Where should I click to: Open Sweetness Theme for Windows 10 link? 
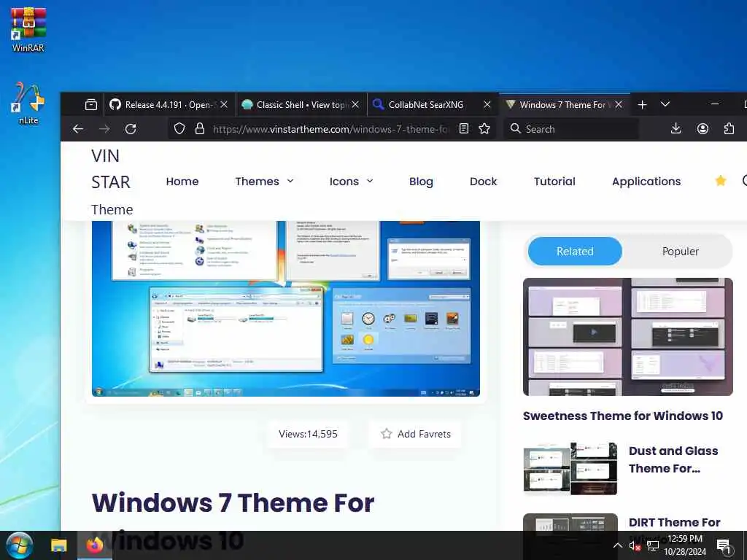[x=623, y=416]
